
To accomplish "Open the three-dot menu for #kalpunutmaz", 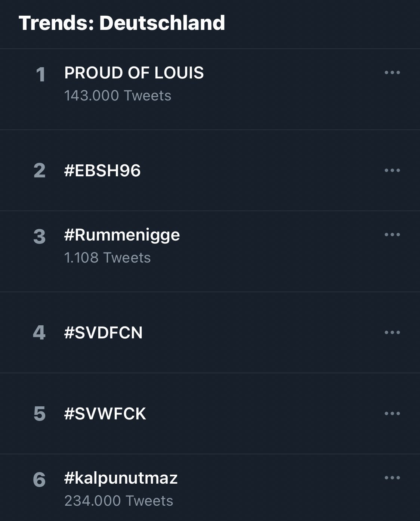I will click(x=392, y=478).
